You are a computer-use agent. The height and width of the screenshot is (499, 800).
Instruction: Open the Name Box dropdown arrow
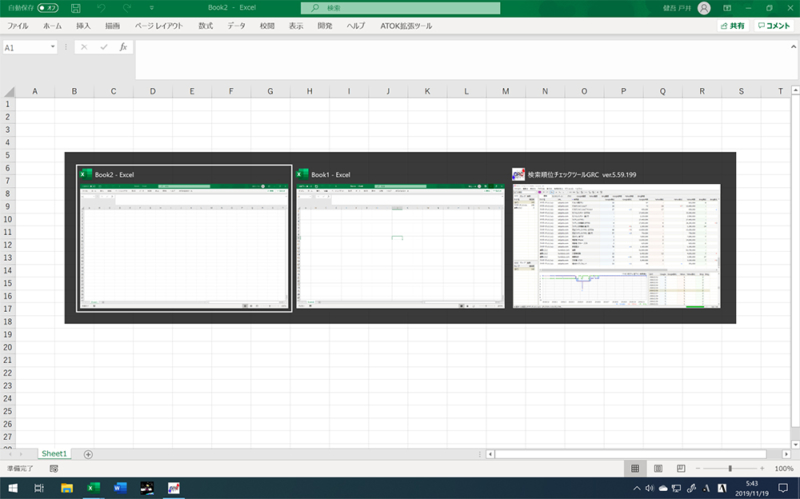(x=53, y=47)
